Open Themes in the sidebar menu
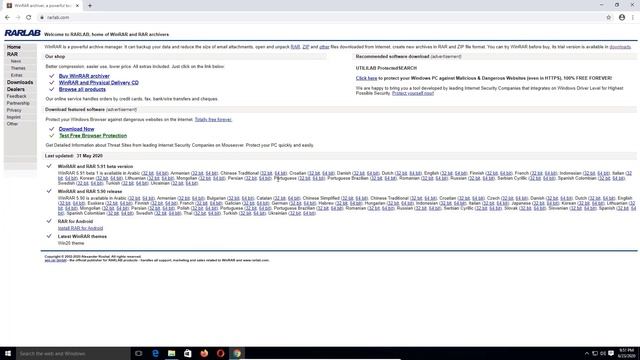 (x=18, y=68)
